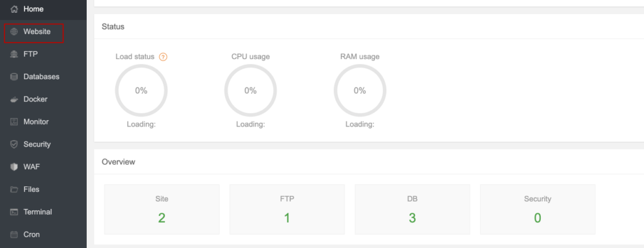Click the FTP sidebar icon

pos(14,54)
